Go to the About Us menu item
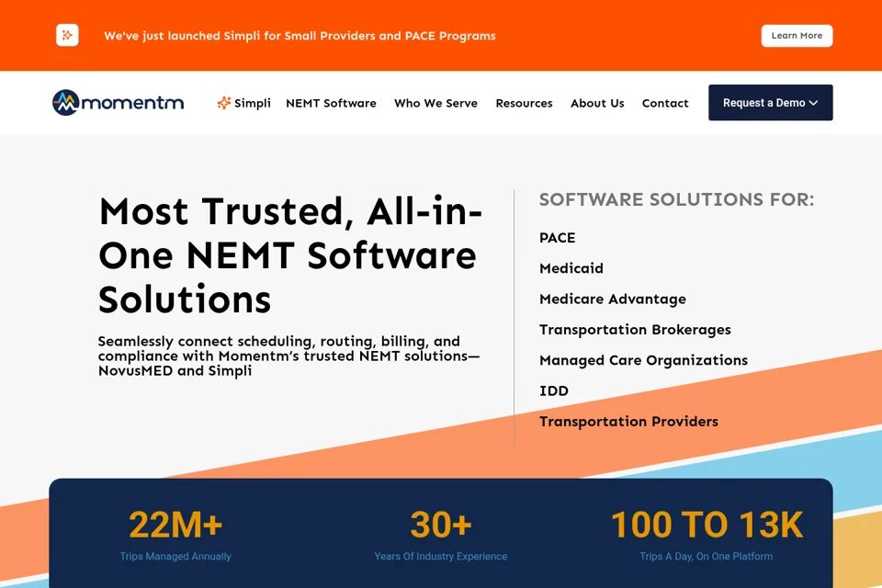This screenshot has width=882, height=588. (x=597, y=103)
